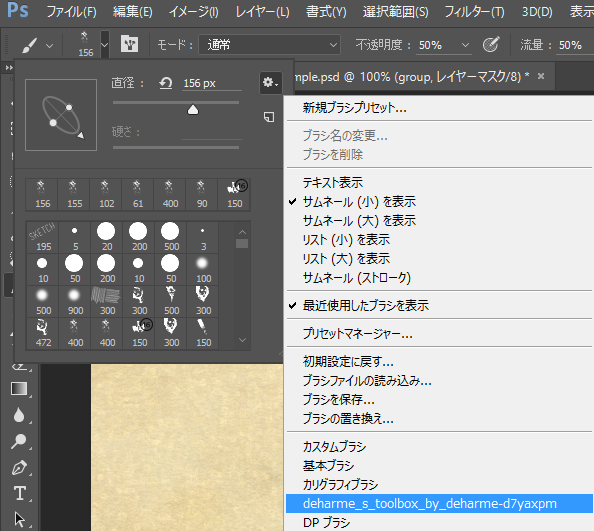Open the 選択範囲(S) menu

coord(395,12)
